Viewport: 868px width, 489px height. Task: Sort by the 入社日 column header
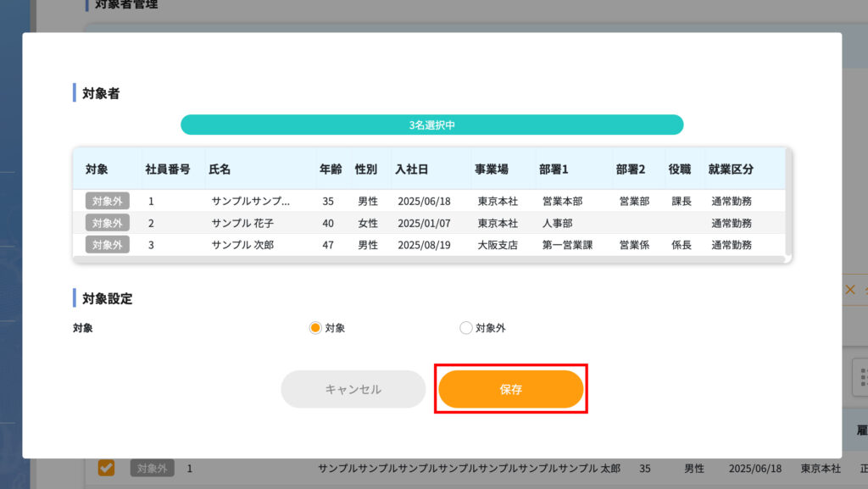[411, 169]
